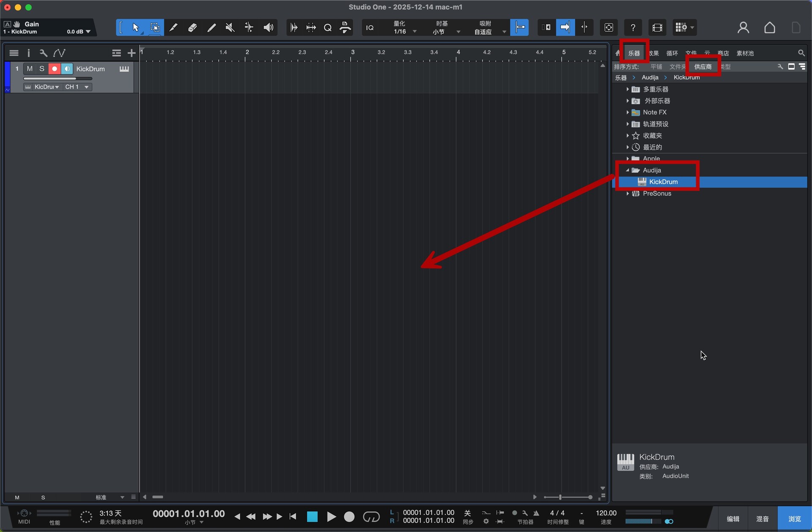Select the Mute tool icon
812x532 pixels.
[x=230, y=27]
